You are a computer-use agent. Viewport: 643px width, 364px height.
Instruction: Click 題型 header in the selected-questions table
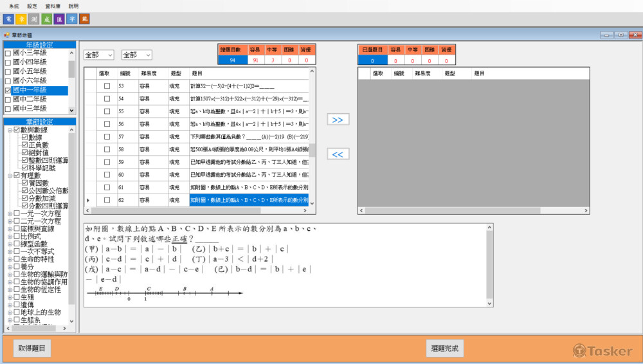(449, 73)
